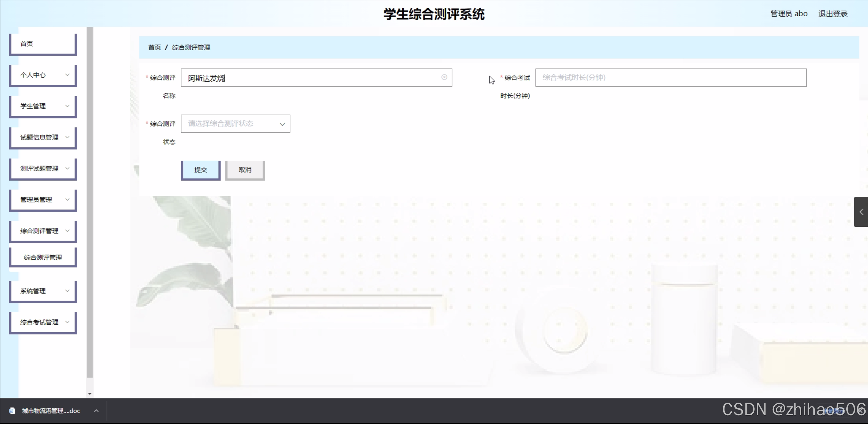The image size is (868, 424).
Task: Click 退出登录 link
Action: point(833,14)
